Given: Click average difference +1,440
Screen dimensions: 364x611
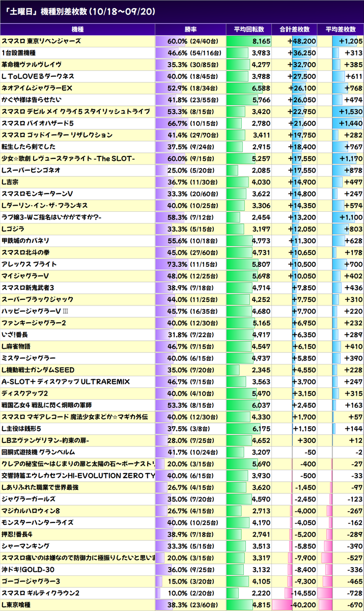Looking at the screenshot, I should [350, 123].
